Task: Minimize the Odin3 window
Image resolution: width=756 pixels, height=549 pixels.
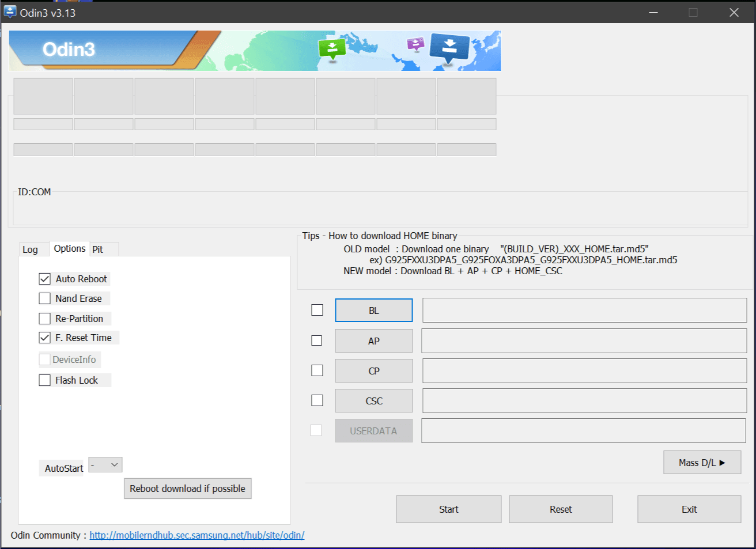Action: coord(653,13)
